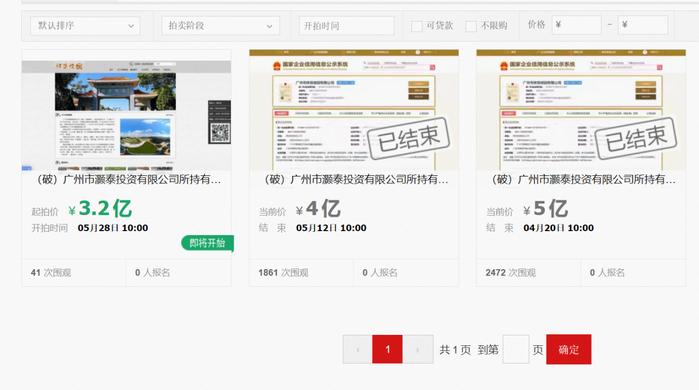Click the 开拍时间 filter field
The image size is (699, 390).
(x=346, y=26)
